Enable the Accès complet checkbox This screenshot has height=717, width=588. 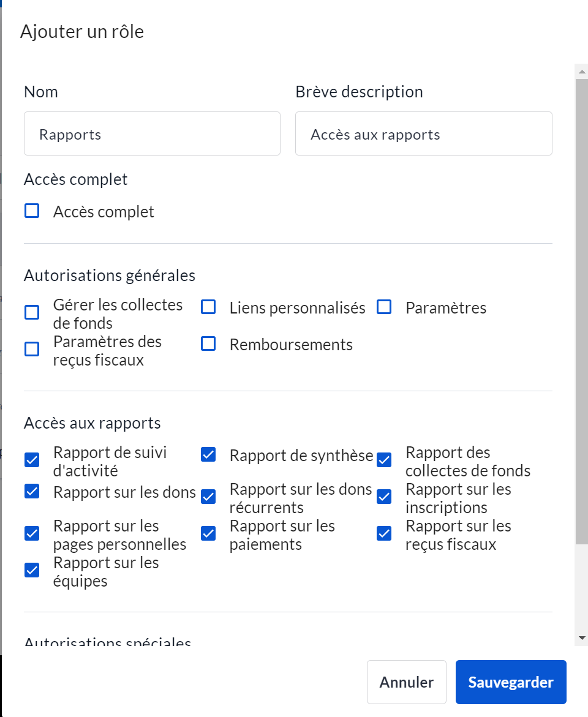pyautogui.click(x=32, y=211)
